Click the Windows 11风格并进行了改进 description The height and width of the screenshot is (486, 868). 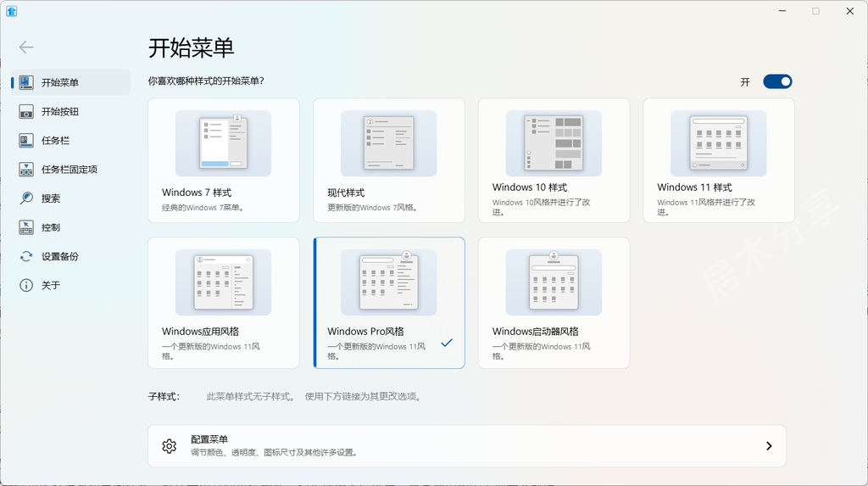point(706,207)
